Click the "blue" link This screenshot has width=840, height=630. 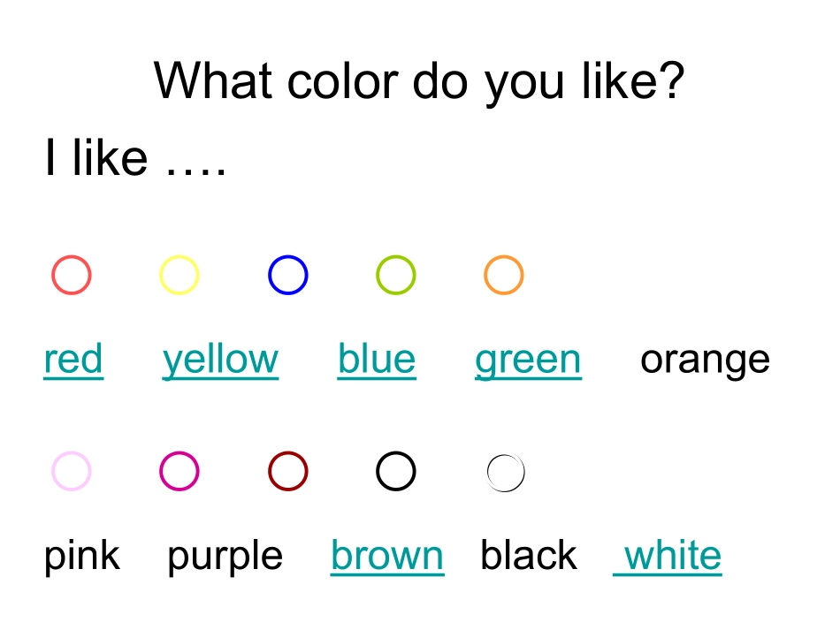pos(377,360)
